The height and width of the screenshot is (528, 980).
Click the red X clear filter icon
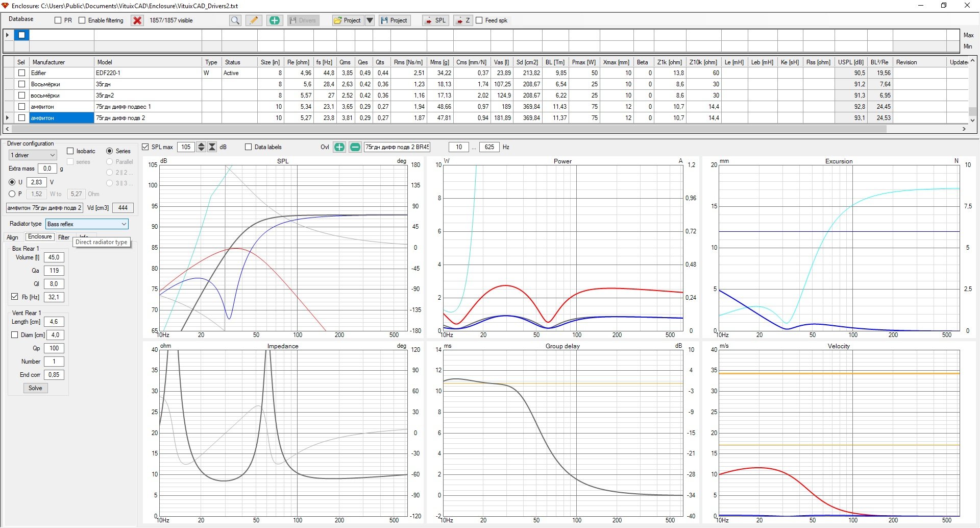(137, 20)
